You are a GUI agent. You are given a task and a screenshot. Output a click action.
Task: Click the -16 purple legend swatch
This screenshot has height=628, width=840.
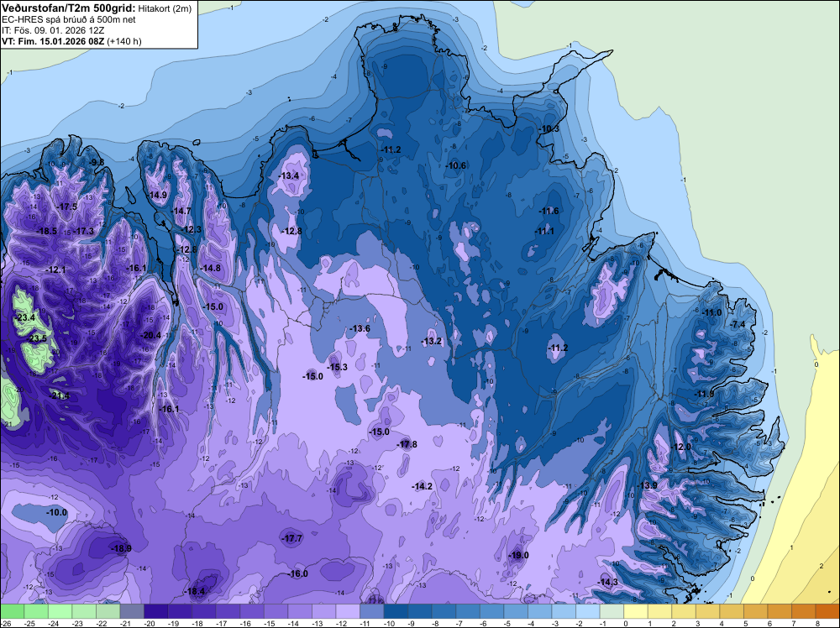point(252,611)
